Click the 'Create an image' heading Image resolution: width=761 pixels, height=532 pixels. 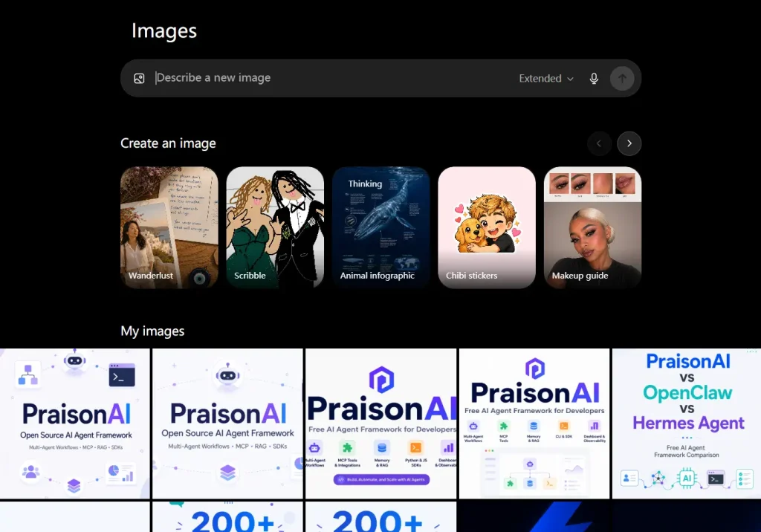coord(168,143)
